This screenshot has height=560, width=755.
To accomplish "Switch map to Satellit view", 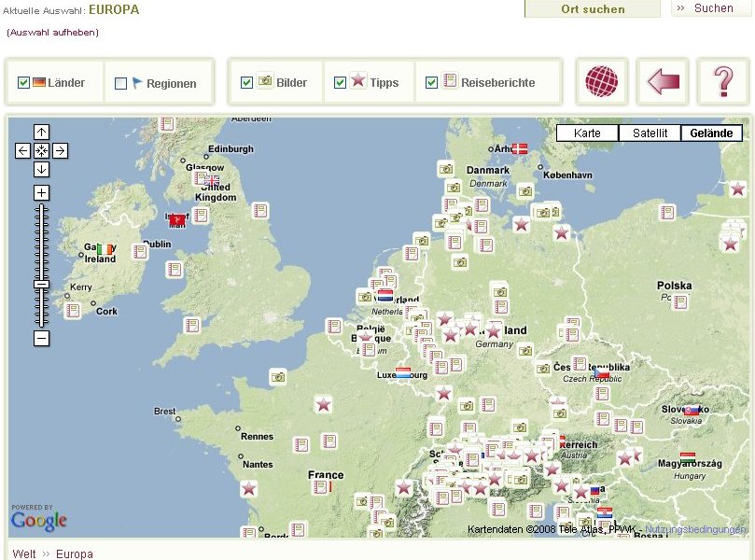I will pyautogui.click(x=650, y=133).
